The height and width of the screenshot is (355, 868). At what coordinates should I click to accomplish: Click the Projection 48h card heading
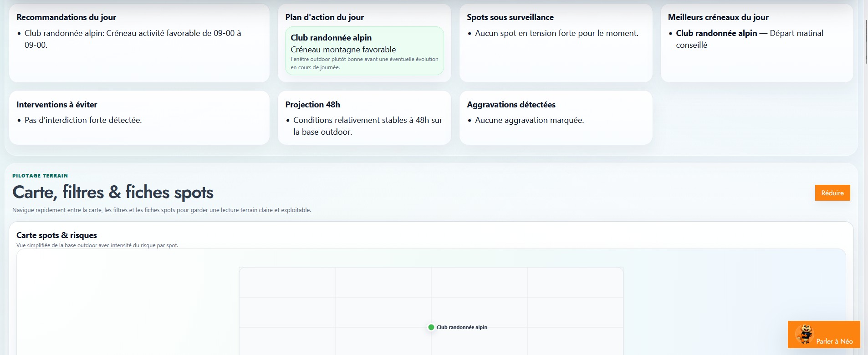[x=312, y=105]
